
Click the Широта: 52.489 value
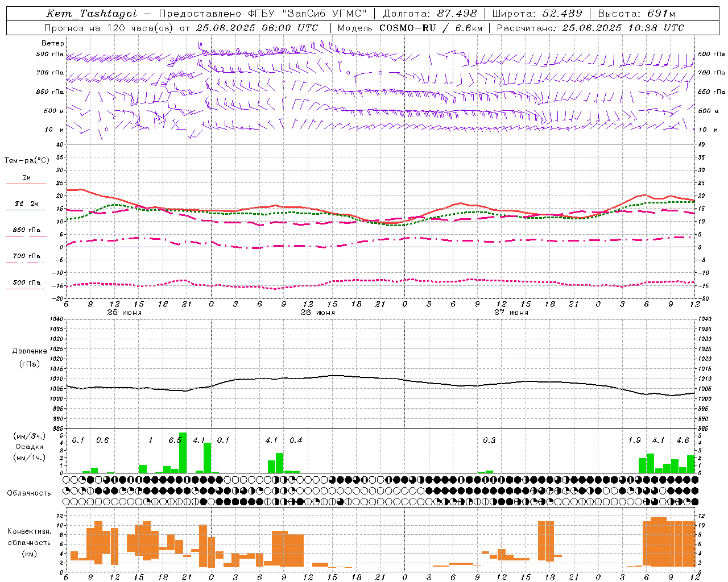537,14
